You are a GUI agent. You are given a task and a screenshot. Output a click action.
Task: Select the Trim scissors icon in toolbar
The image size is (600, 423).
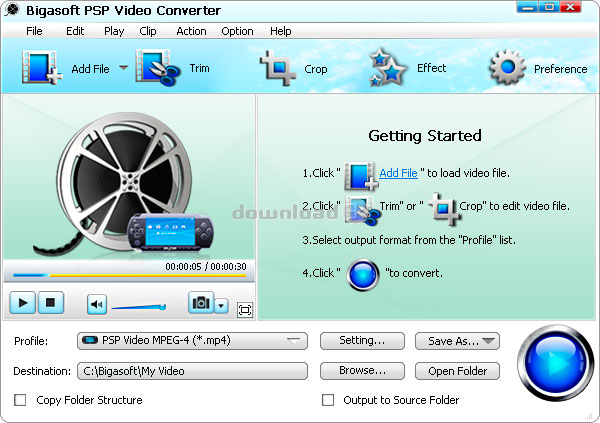(158, 68)
